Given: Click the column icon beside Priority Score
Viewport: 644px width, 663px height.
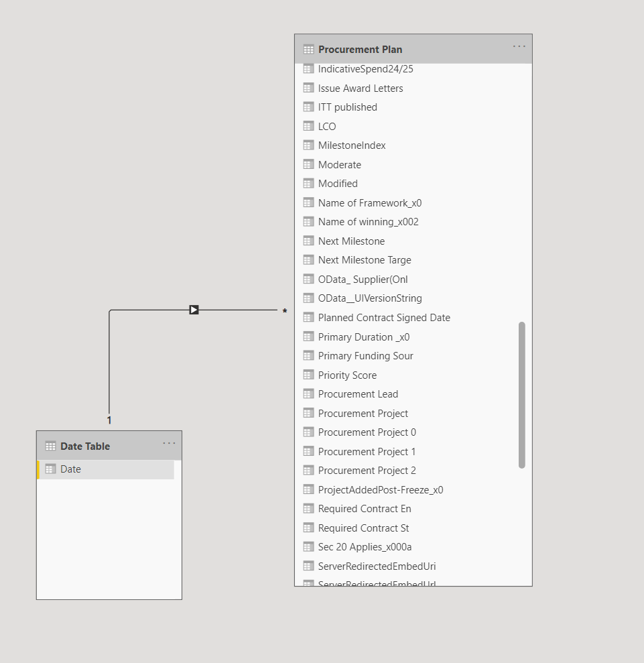Looking at the screenshot, I should pyautogui.click(x=308, y=375).
